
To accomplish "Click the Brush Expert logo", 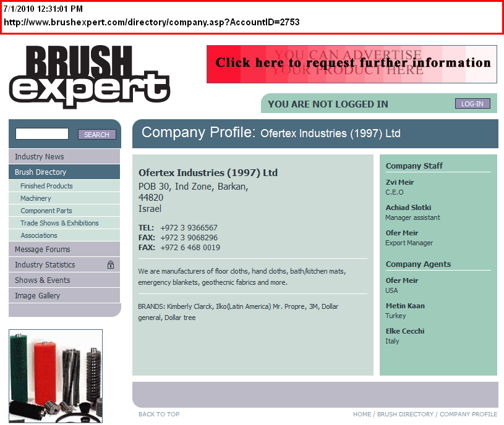I will [89, 77].
